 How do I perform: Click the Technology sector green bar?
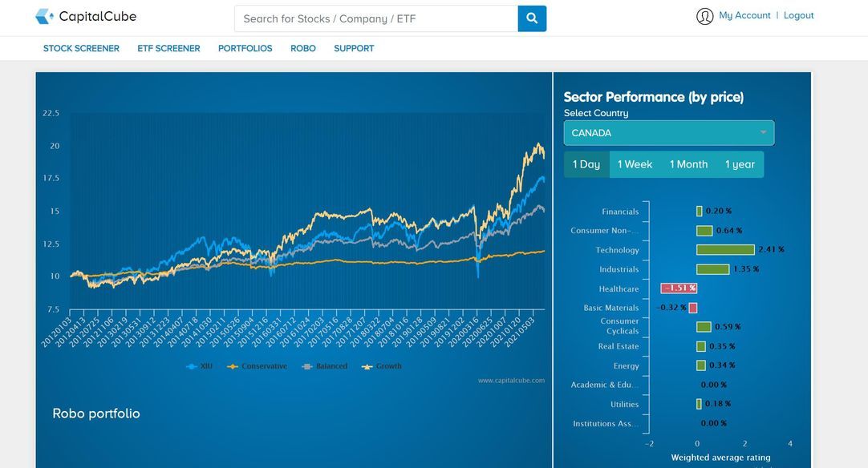[725, 250]
